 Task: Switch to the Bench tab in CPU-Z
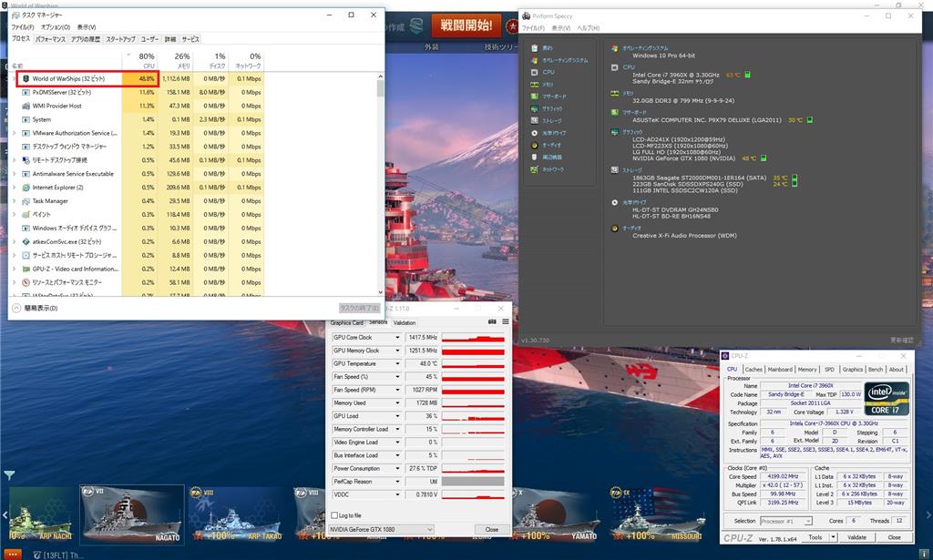tap(876, 369)
